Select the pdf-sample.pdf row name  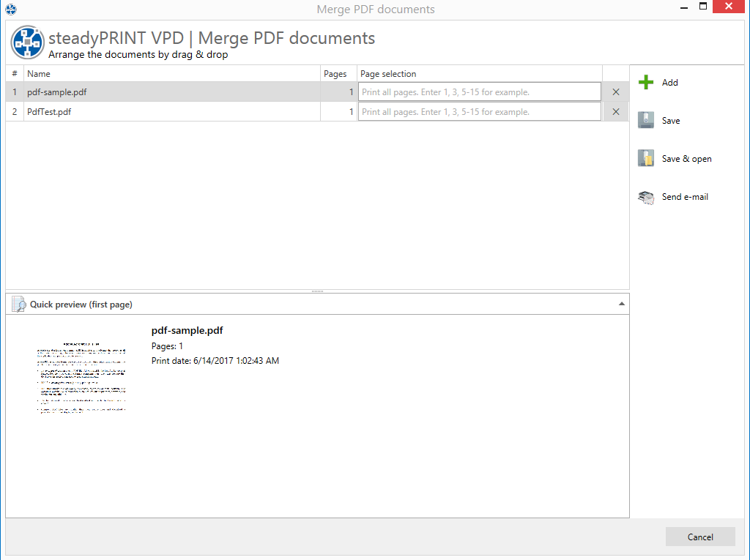(57, 92)
